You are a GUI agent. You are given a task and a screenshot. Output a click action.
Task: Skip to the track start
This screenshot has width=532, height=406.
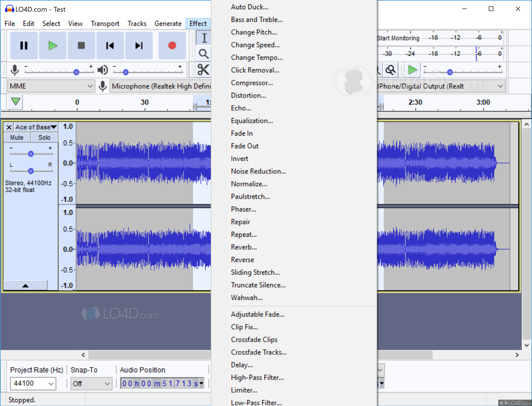click(110, 45)
